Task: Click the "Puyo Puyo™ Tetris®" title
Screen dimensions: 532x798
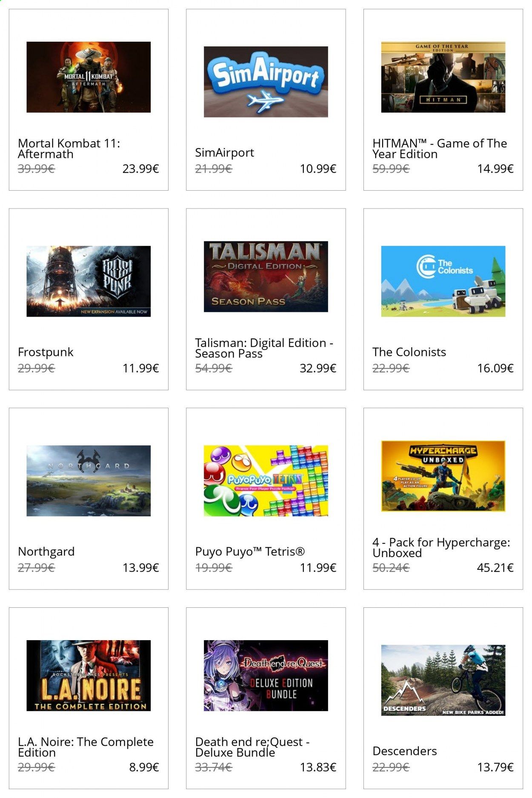Action: point(250,552)
